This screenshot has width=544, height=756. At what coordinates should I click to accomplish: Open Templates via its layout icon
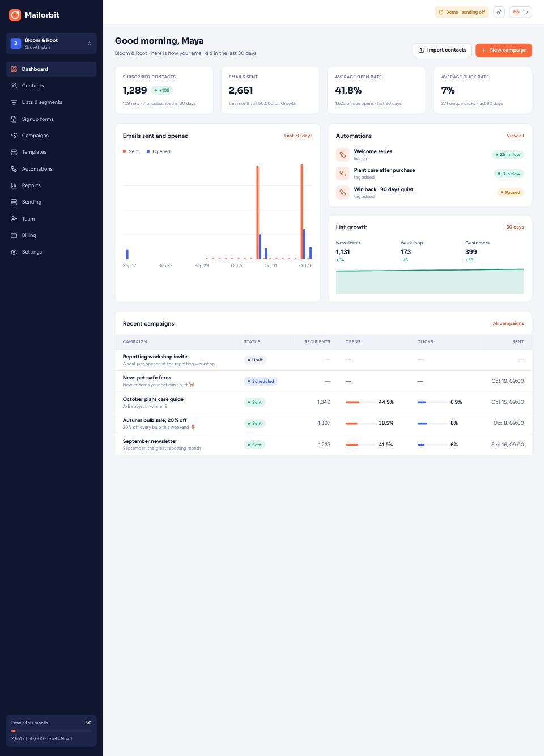point(14,152)
